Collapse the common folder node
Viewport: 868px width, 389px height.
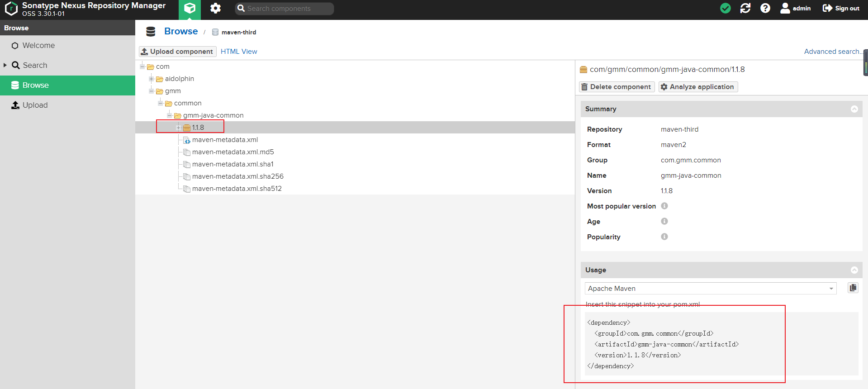[x=161, y=103]
